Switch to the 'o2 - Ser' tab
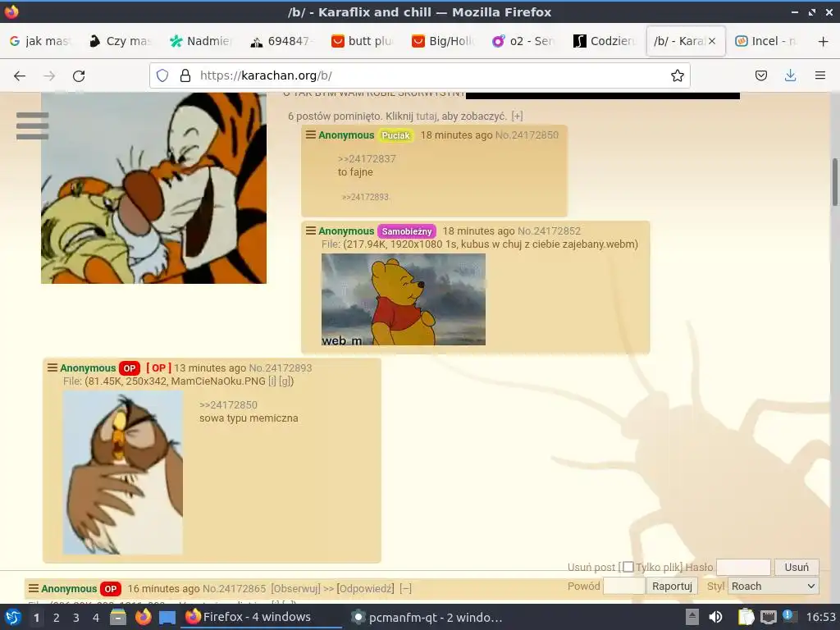This screenshot has height=630, width=840. [524, 41]
